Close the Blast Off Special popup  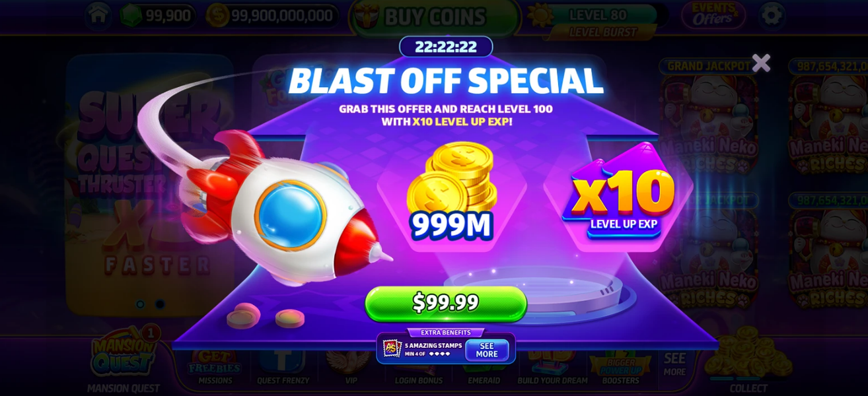click(x=761, y=63)
